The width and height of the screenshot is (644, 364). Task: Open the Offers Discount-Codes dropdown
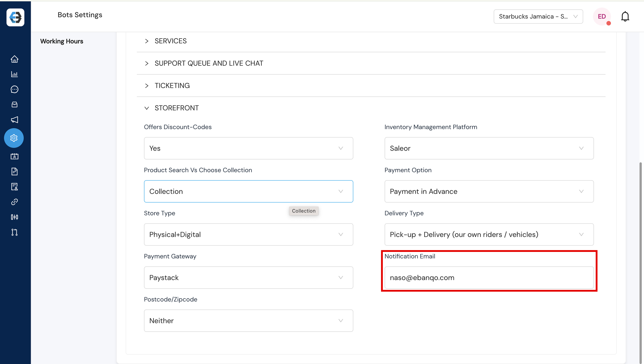[248, 148]
